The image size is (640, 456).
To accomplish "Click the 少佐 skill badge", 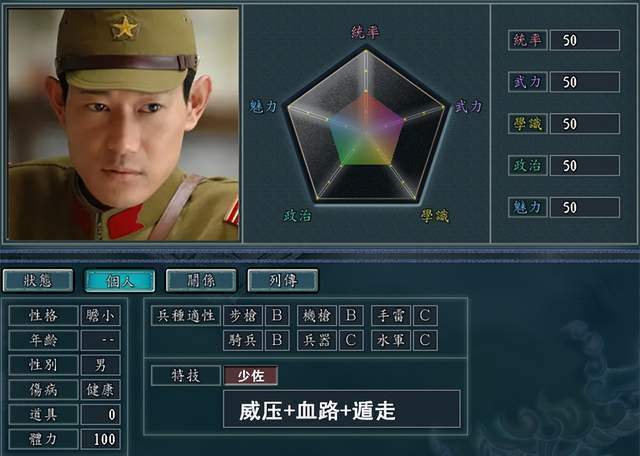I will [x=251, y=376].
